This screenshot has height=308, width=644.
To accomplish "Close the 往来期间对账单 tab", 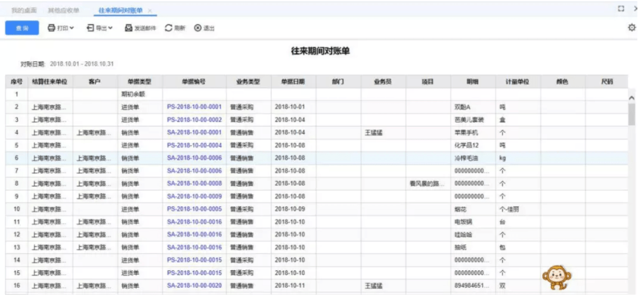I will click(x=150, y=11).
